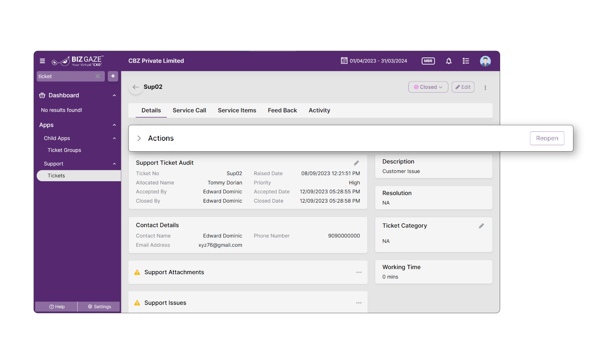Click the Reopen button
607x364 pixels.
click(547, 138)
